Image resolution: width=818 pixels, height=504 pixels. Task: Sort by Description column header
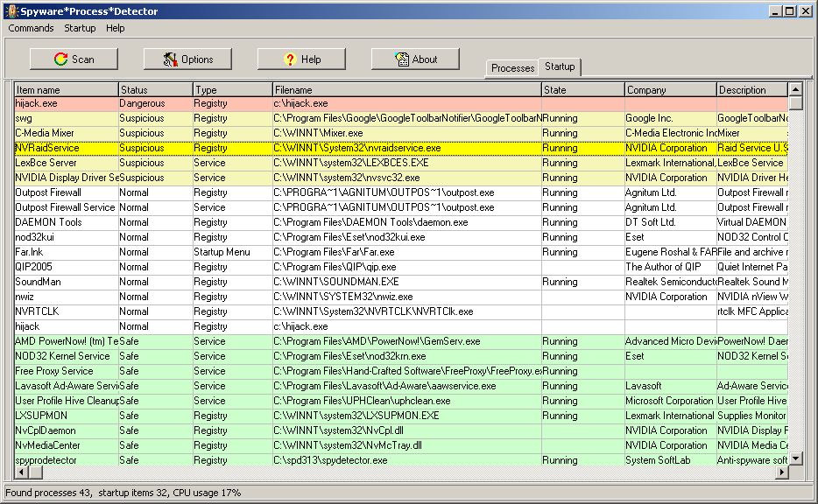(x=752, y=89)
